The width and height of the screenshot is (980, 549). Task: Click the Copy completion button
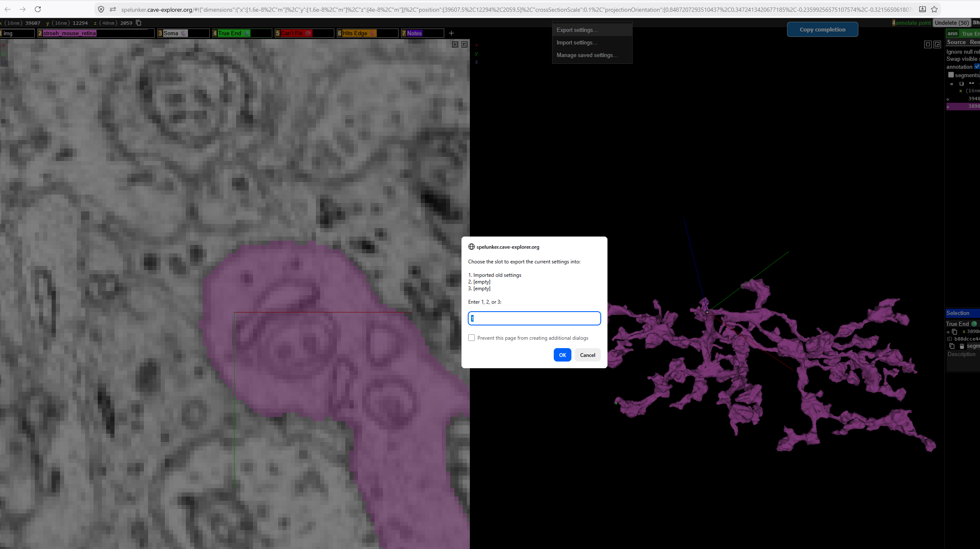point(822,29)
